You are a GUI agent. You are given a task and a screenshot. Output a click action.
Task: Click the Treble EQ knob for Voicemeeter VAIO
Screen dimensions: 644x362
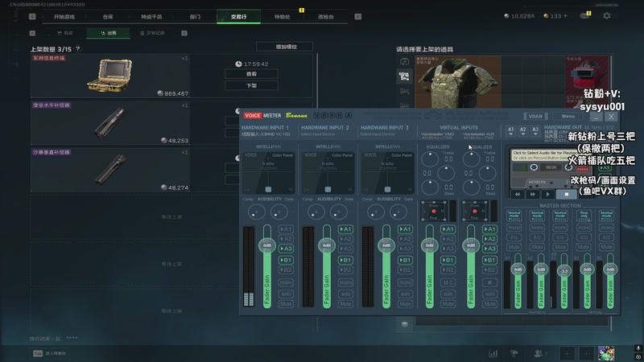[430, 159]
